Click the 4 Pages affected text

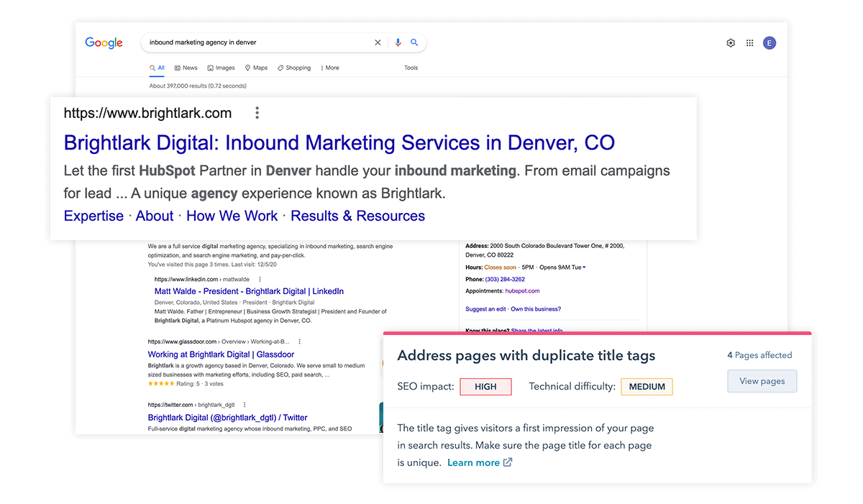759,355
